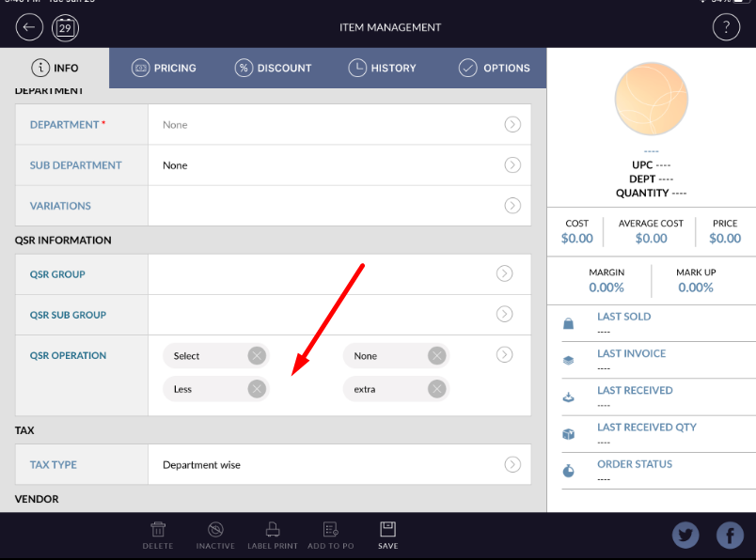The width and height of the screenshot is (756, 560).
Task: Open the help question mark icon
Action: [726, 27]
